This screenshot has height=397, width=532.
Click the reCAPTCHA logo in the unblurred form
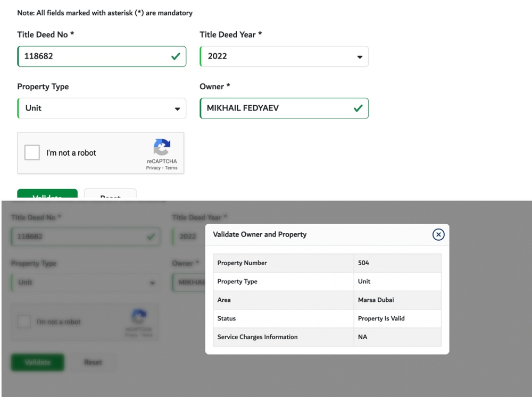point(162,147)
